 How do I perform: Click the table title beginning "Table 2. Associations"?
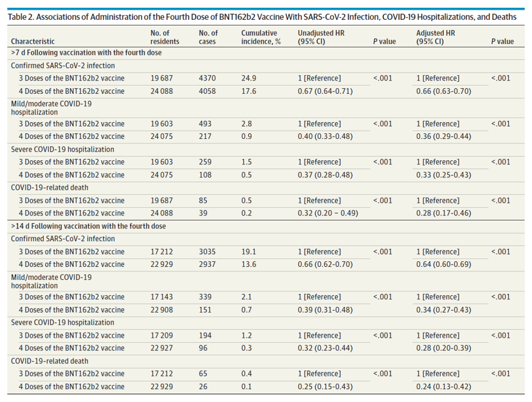(262, 17)
